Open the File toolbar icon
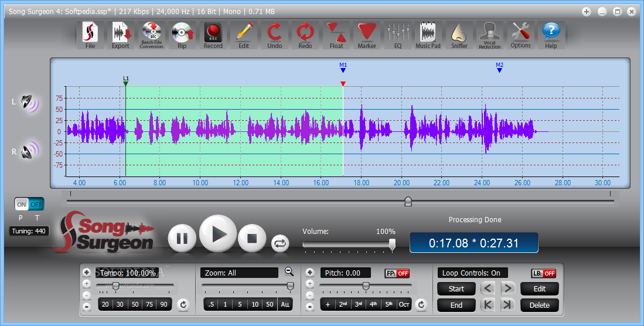The image size is (644, 326). click(x=90, y=35)
